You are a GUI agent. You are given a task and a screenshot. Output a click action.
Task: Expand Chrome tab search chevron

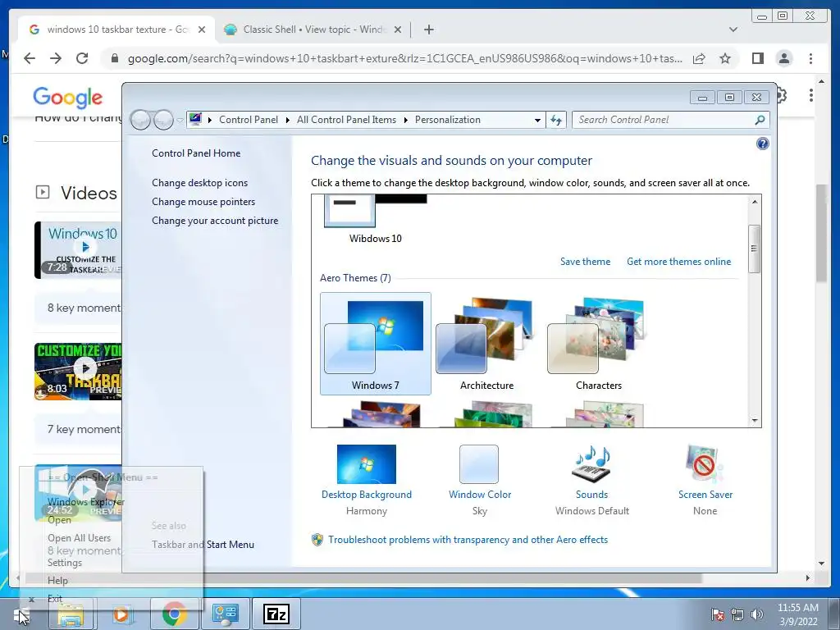coord(733,30)
